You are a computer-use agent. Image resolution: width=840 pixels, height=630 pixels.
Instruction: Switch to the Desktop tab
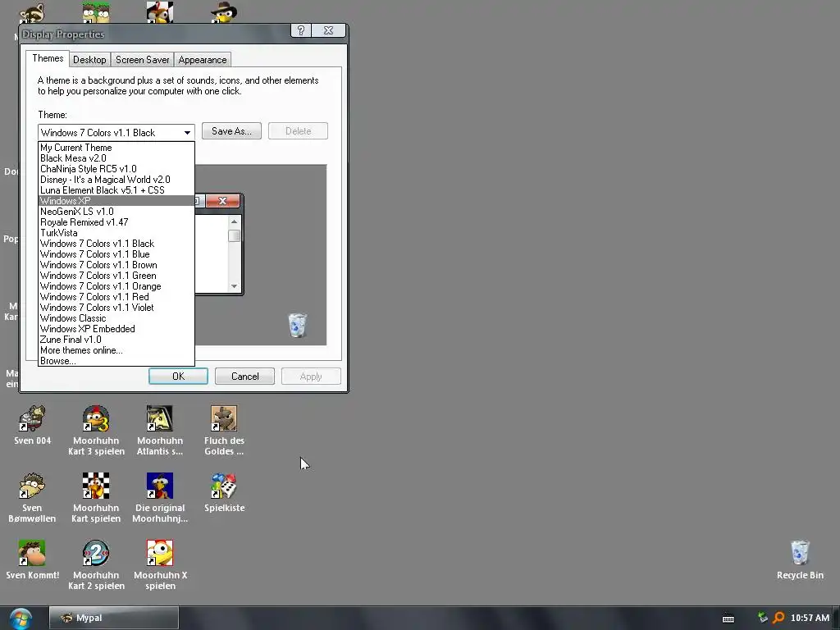(x=89, y=59)
